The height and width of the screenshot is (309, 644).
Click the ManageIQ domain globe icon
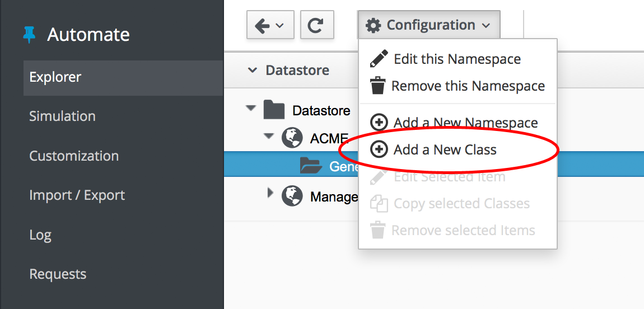pyautogui.click(x=292, y=196)
